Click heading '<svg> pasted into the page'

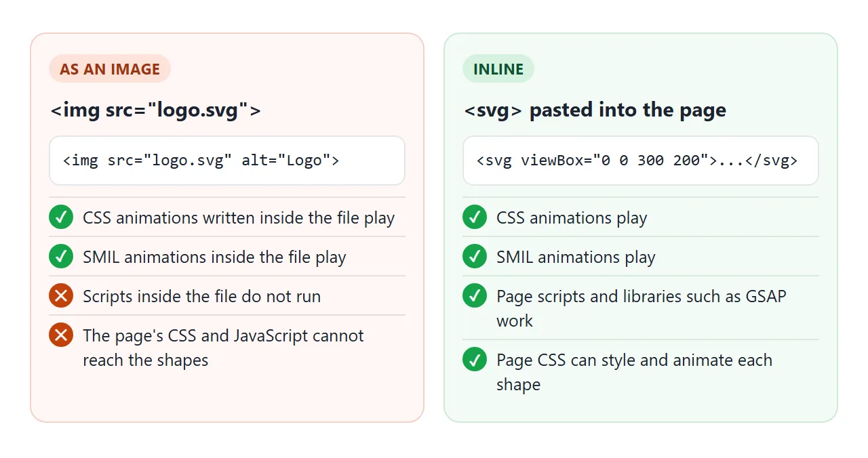click(595, 110)
